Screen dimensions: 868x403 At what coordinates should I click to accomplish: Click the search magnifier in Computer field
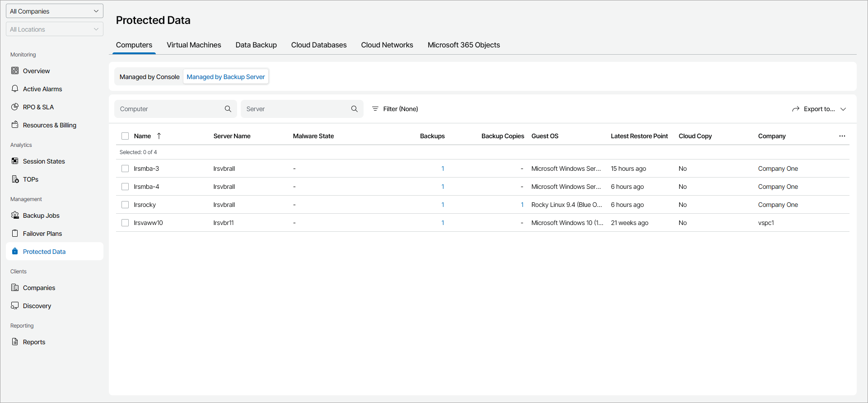(228, 109)
